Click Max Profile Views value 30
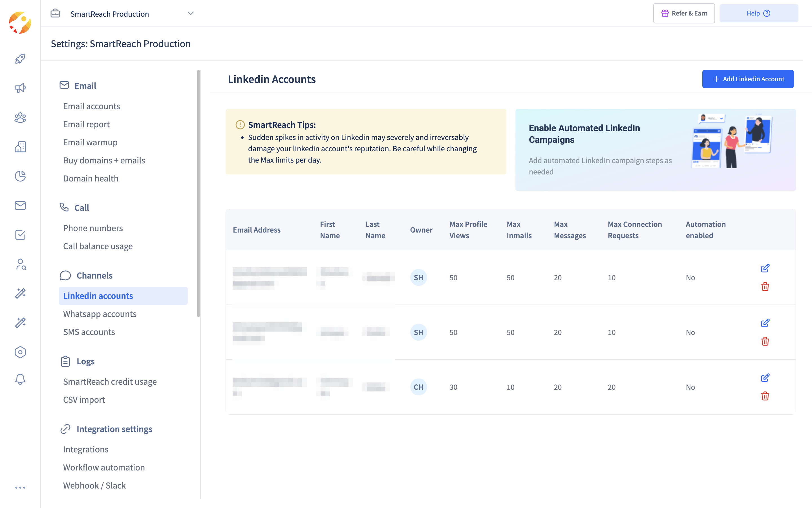Image resolution: width=812 pixels, height=508 pixels. point(453,387)
